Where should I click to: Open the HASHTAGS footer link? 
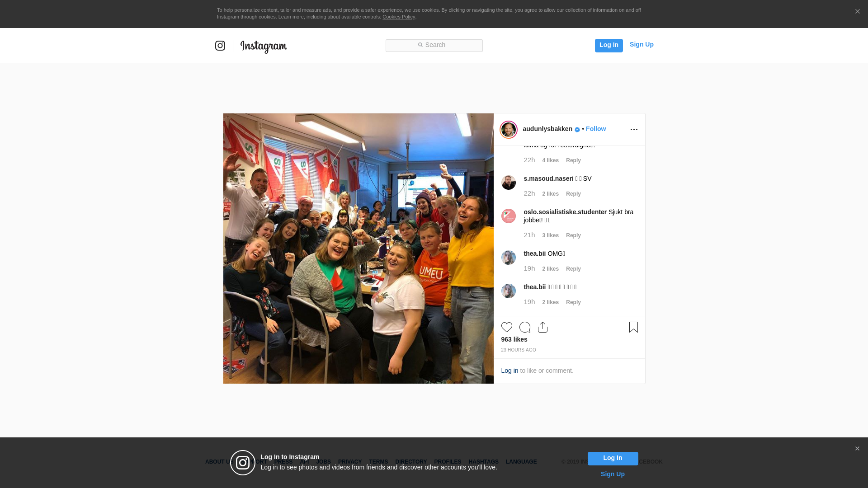click(483, 462)
